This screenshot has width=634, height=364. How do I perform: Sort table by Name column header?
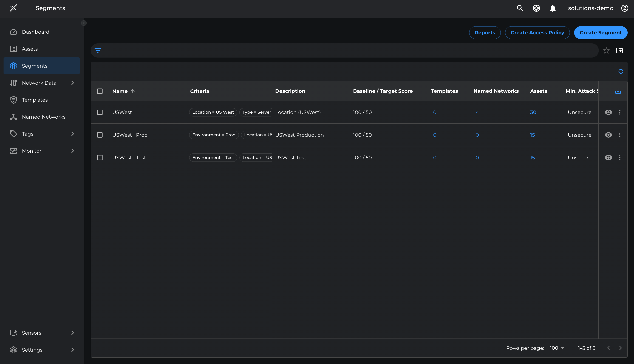click(120, 91)
